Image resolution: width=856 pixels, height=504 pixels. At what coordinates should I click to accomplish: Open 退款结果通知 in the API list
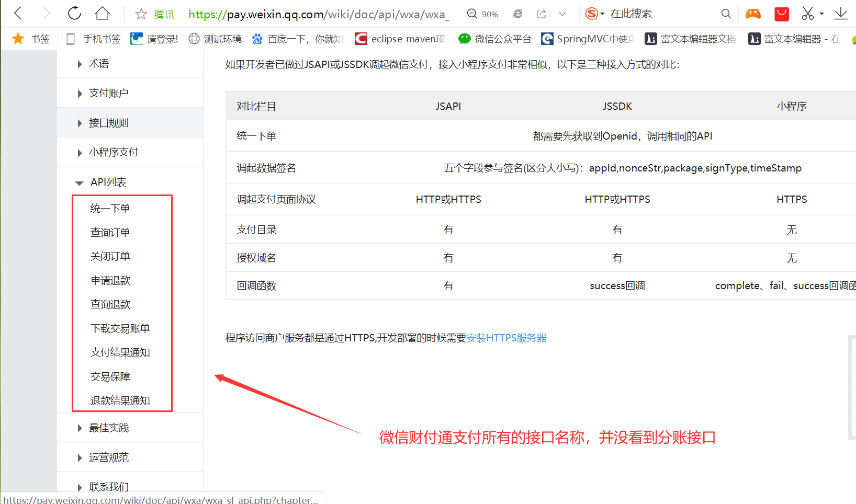[x=120, y=401]
